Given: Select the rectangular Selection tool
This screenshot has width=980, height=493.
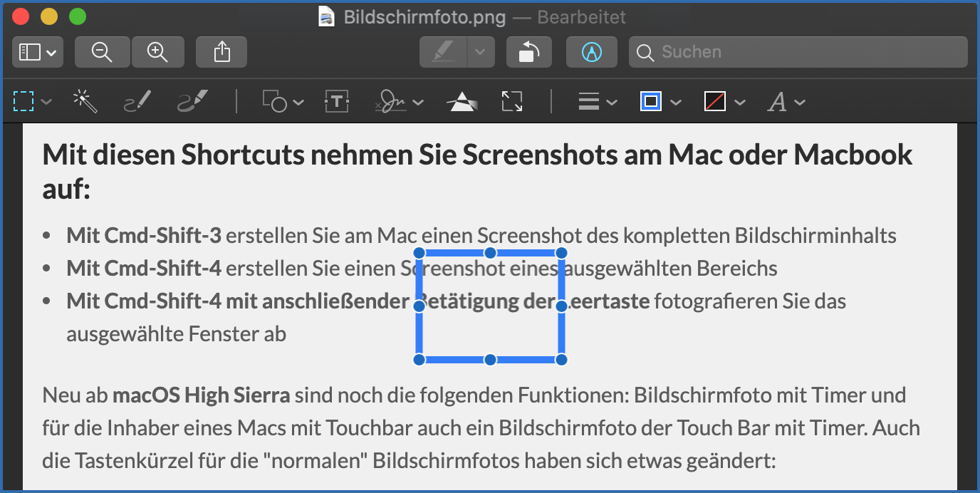Looking at the screenshot, I should point(25,101).
